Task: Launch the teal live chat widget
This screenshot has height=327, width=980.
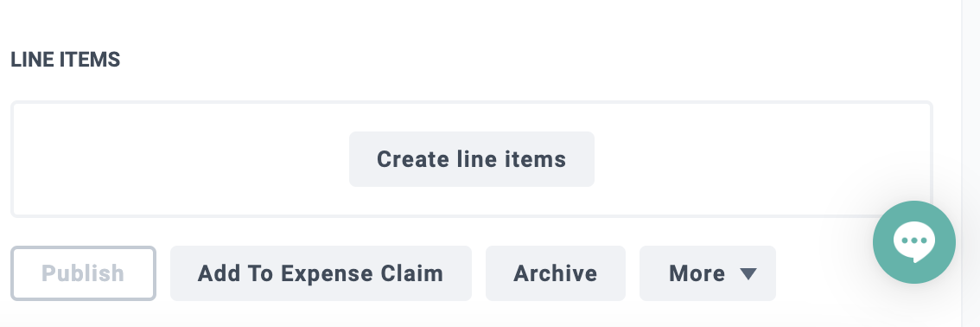Action: click(913, 242)
